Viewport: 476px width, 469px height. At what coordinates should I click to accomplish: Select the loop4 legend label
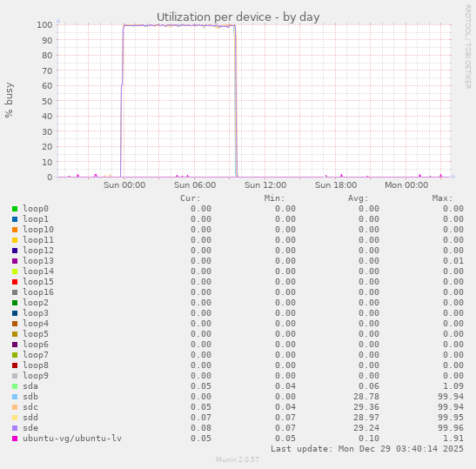[36, 324]
